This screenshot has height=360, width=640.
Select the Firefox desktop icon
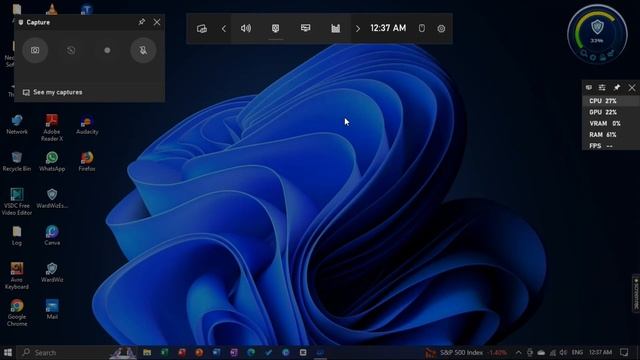(x=87, y=161)
